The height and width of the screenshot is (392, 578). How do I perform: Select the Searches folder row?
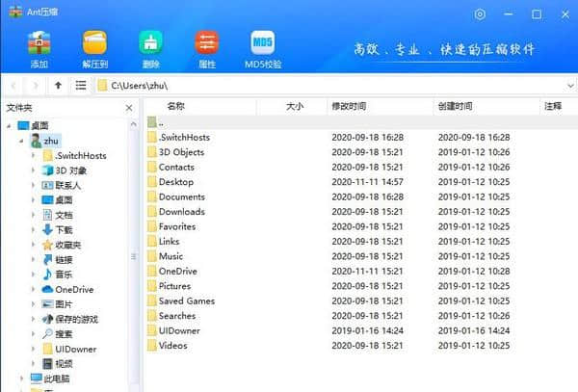click(361, 316)
